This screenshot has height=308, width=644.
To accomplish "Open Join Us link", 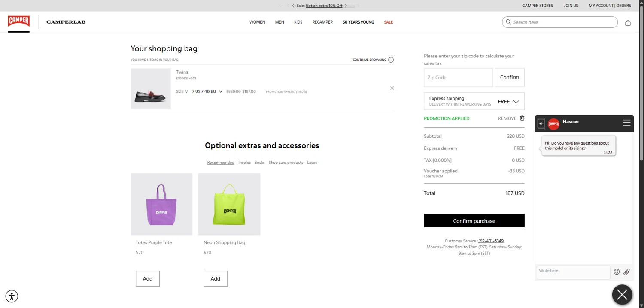I will coord(571,6).
